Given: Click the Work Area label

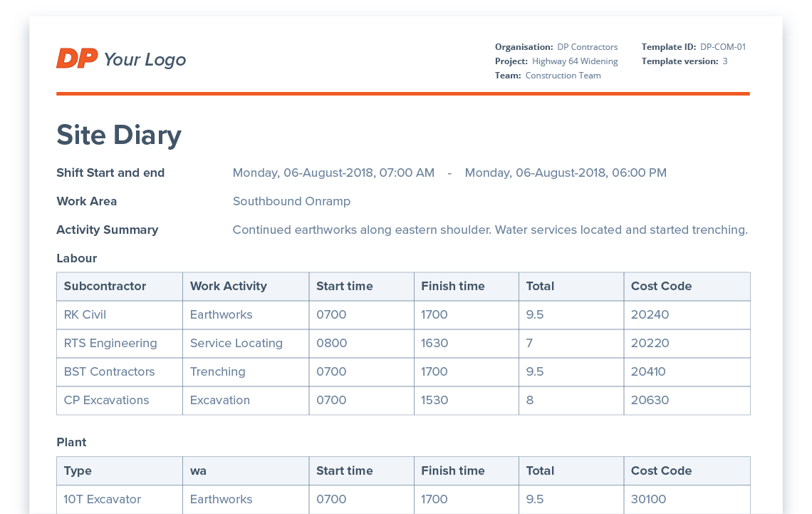Looking at the screenshot, I should coord(86,202).
